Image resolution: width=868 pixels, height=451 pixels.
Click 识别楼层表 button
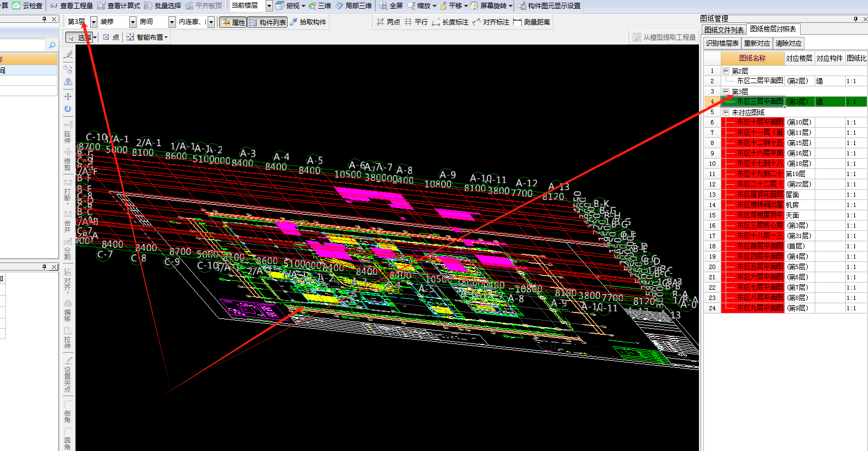[x=722, y=43]
